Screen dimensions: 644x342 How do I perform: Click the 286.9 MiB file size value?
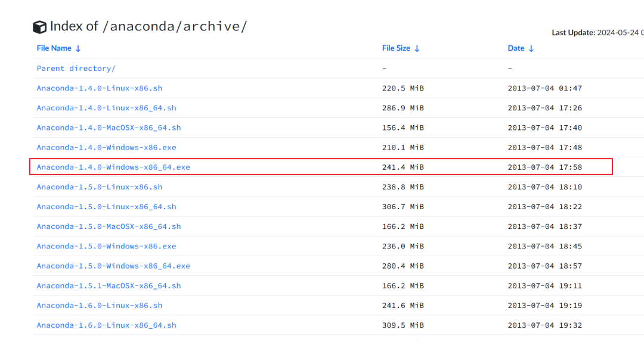point(403,108)
